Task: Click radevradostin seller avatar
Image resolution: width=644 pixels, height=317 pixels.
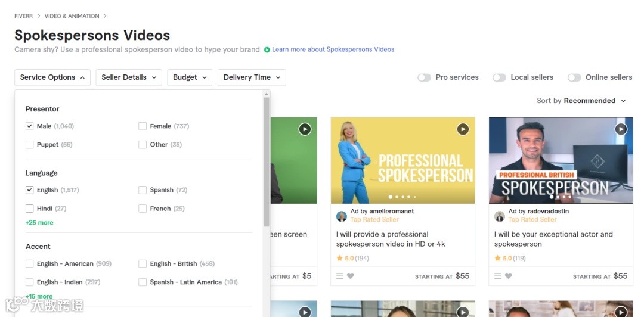Action: point(500,216)
